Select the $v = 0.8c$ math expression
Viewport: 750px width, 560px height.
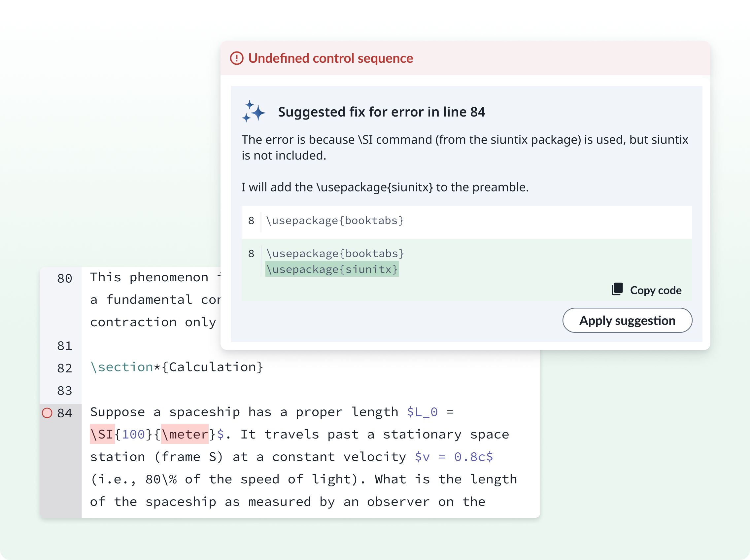[454, 457]
